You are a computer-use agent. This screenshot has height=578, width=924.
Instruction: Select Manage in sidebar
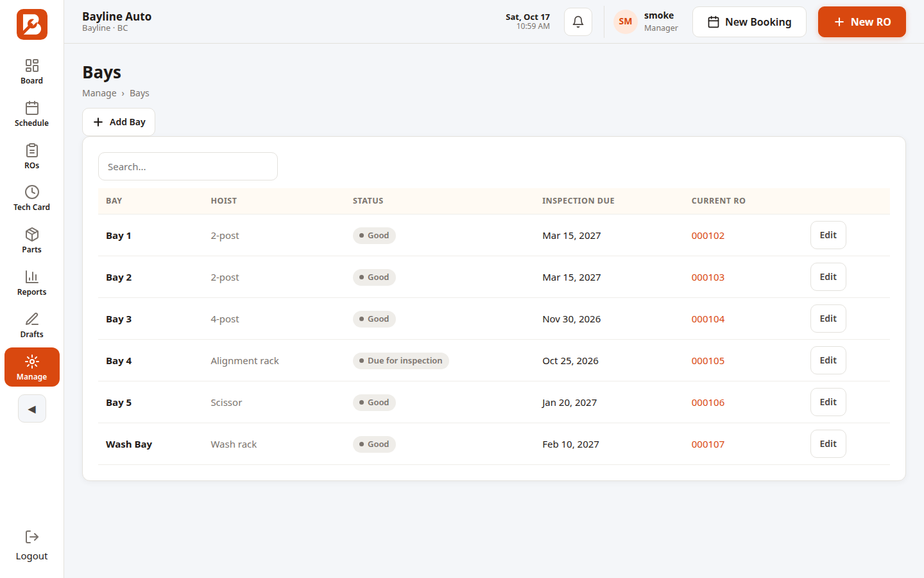(32, 367)
